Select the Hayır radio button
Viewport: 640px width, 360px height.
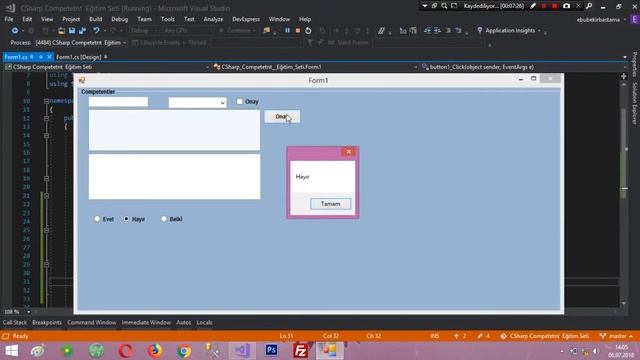point(127,219)
